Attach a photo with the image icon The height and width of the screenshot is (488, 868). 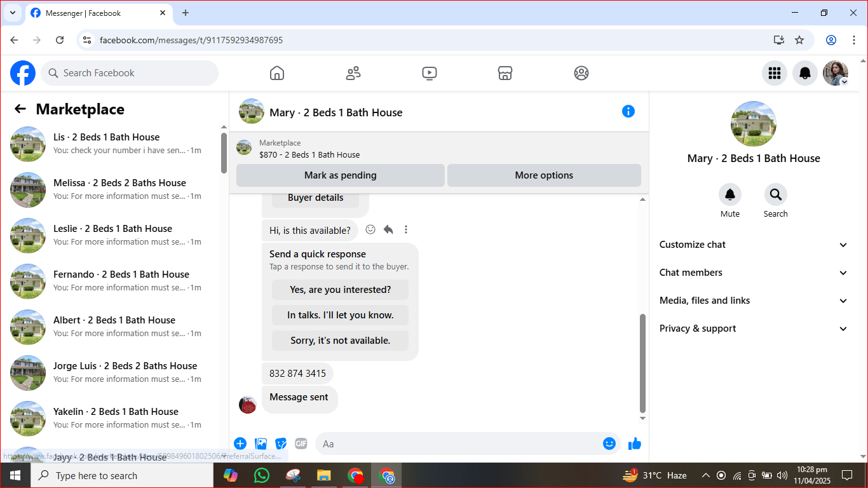(261, 444)
